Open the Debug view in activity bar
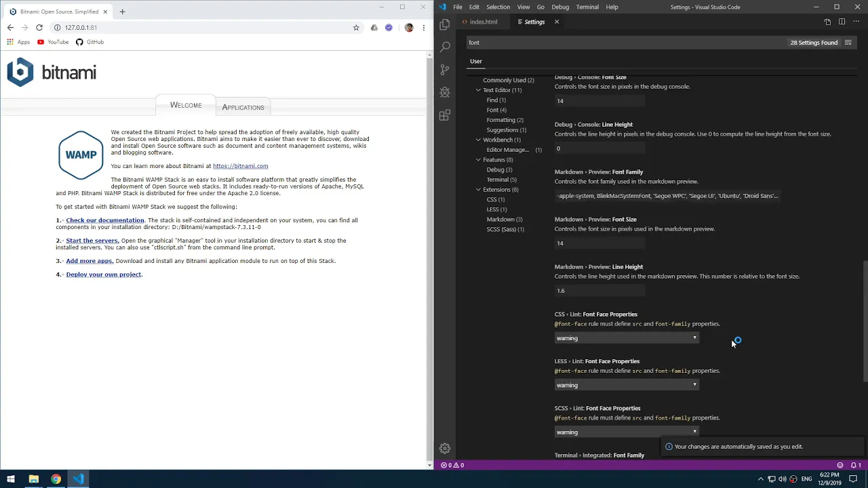Screen dimensions: 868x488 point(445,92)
